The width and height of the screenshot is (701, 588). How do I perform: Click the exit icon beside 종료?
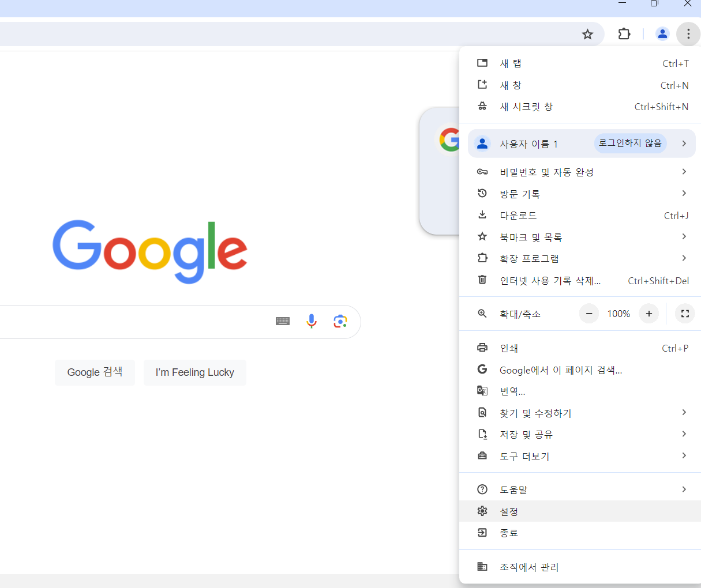pos(482,533)
